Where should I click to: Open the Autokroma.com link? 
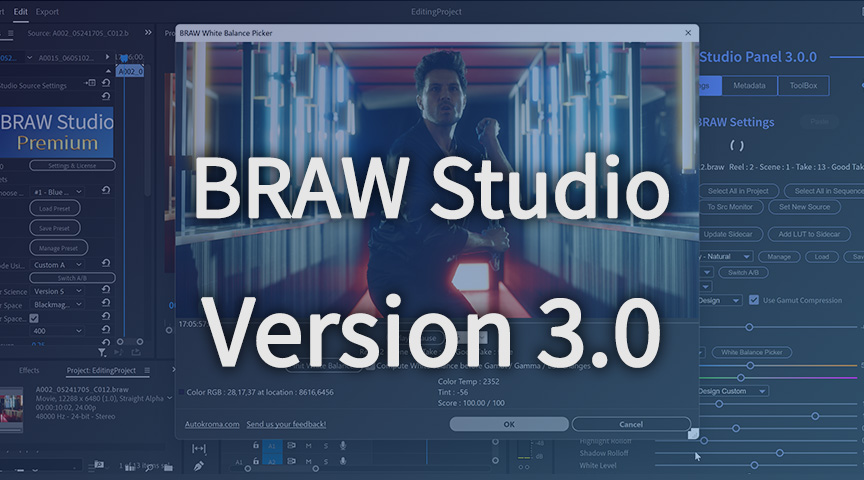click(x=212, y=424)
